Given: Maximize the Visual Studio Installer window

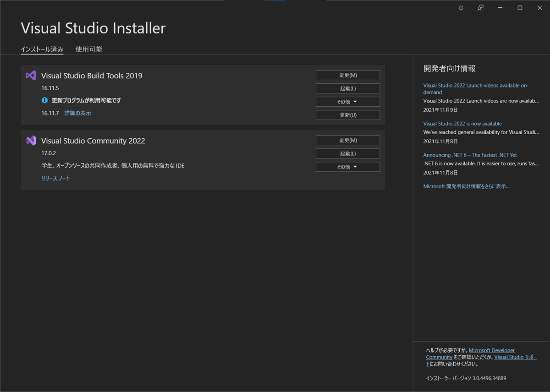Looking at the screenshot, I should (520, 8).
